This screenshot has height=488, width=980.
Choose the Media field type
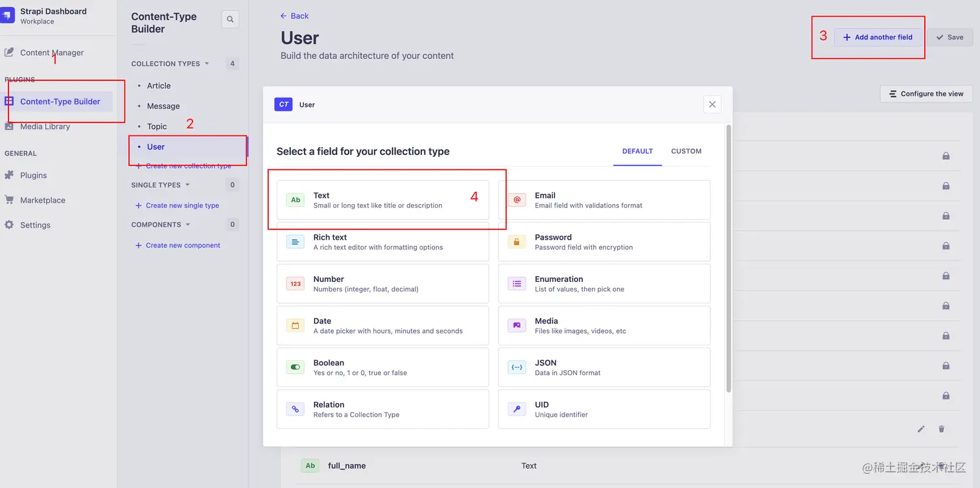coord(604,325)
